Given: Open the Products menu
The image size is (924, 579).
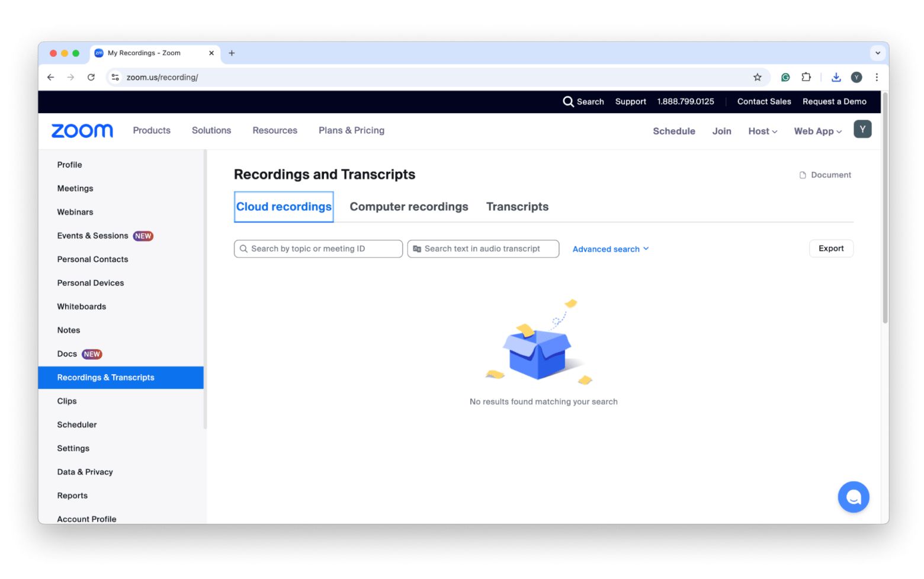Looking at the screenshot, I should point(152,131).
